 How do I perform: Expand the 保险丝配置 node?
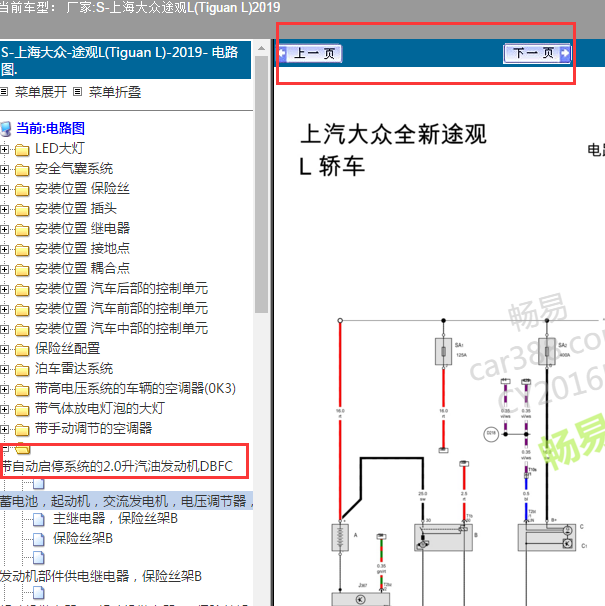point(4,349)
